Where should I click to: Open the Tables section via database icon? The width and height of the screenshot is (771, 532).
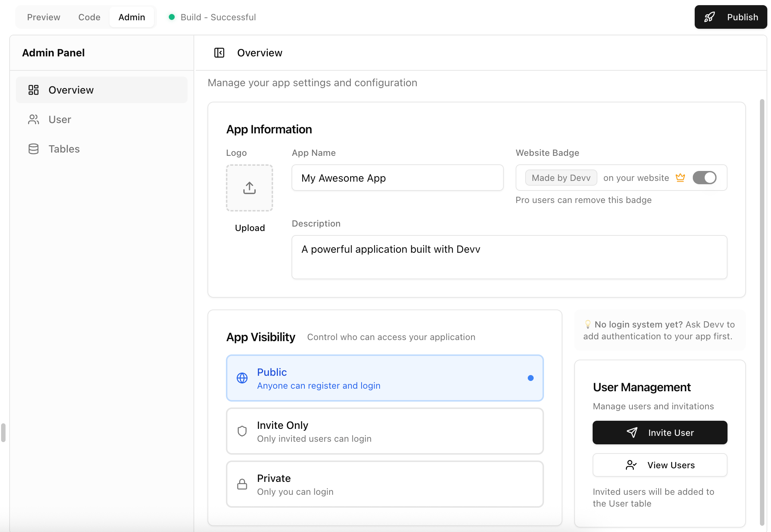pos(34,148)
